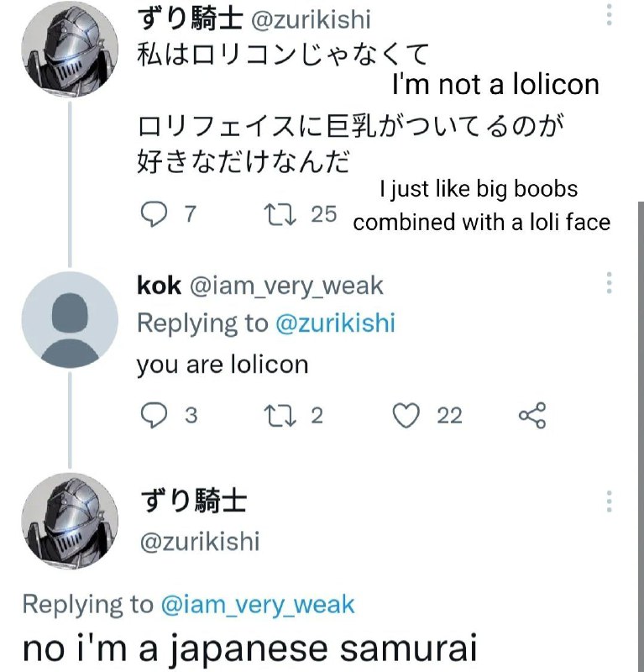Open the tweet text "you are lolicon"
The image size is (644, 672).
223,365
